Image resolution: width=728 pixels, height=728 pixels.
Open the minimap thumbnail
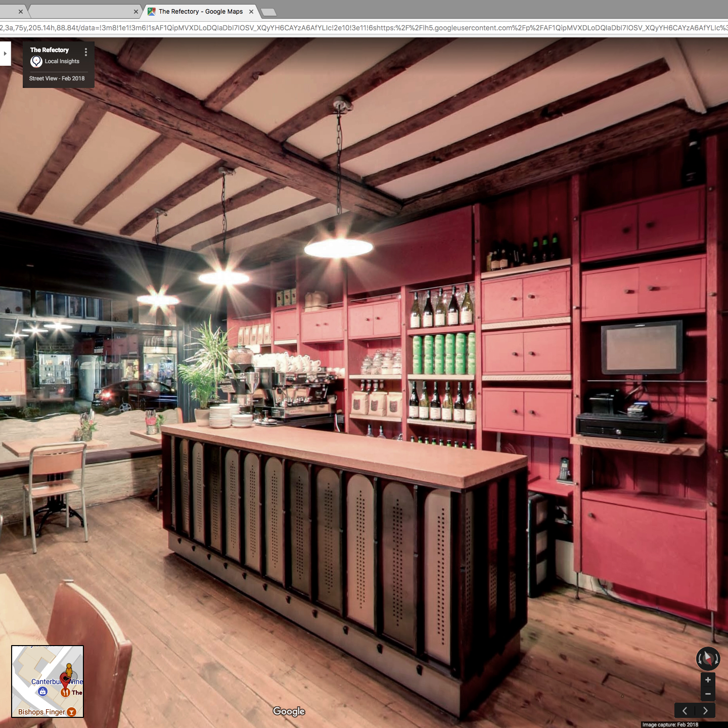[x=48, y=681]
